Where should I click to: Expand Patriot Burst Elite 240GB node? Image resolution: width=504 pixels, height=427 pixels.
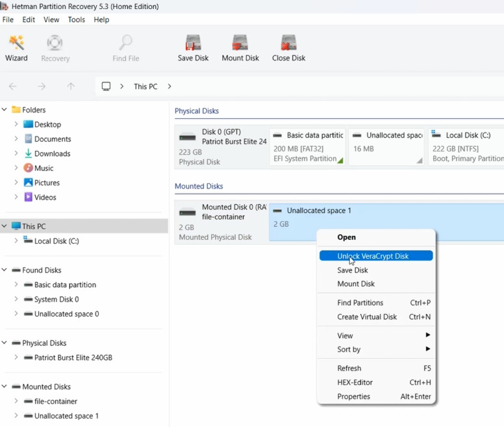pos(16,357)
